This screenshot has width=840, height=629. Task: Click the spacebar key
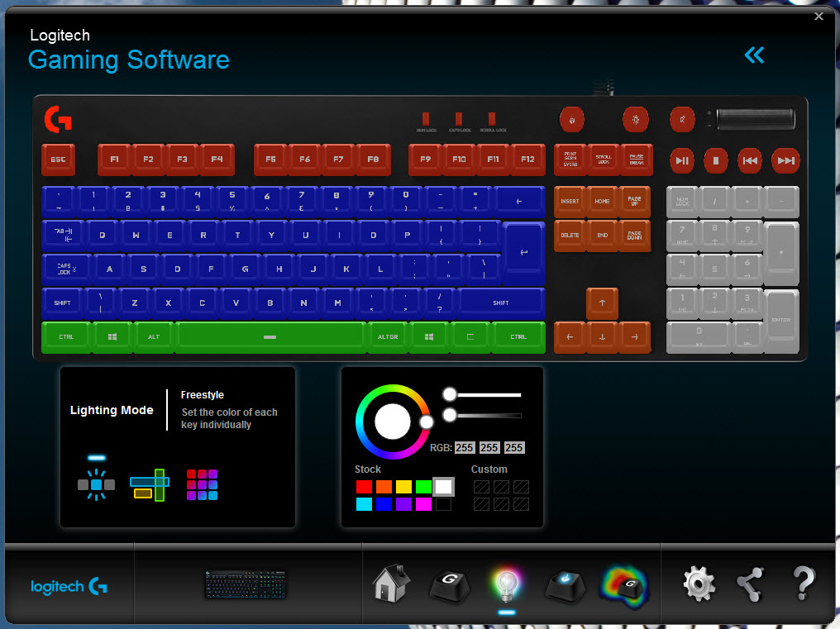[270, 337]
